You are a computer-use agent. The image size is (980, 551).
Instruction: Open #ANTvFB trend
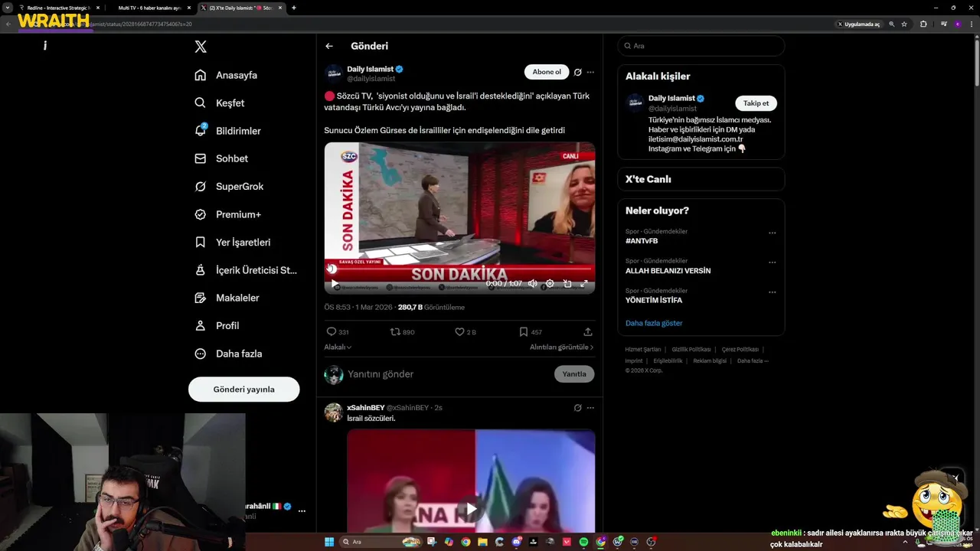642,241
